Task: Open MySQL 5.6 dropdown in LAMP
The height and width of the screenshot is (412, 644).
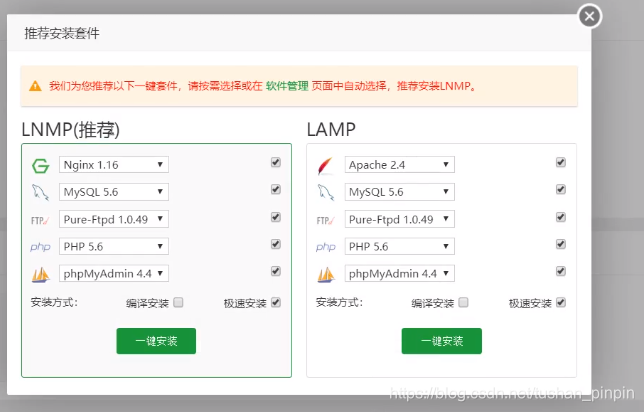Action: (400, 192)
